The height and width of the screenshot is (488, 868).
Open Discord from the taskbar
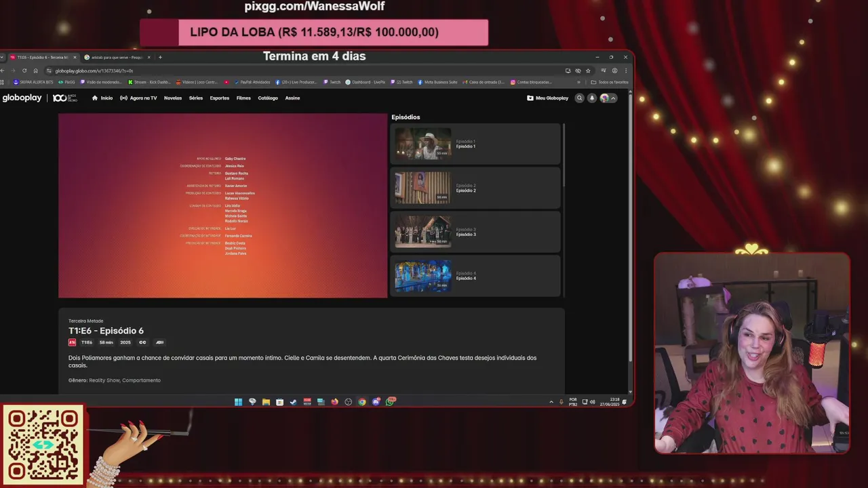(x=376, y=402)
